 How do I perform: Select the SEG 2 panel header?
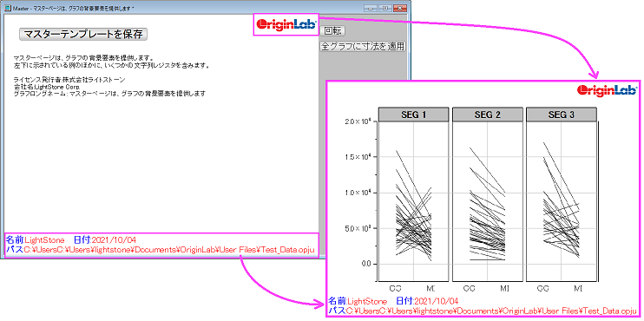[x=487, y=115]
